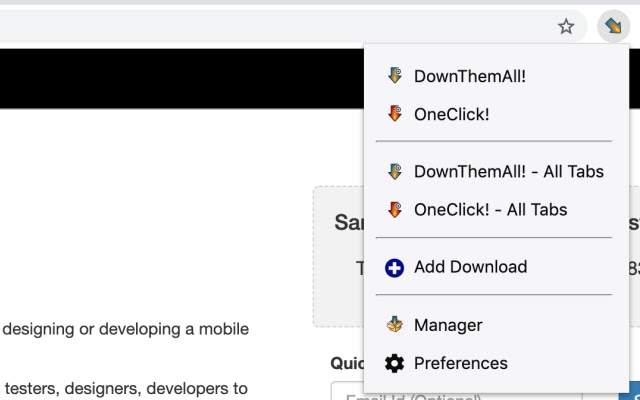This screenshot has width=640, height=400.
Task: Click the red arrow icon beside OneClick!
Action: pos(395,114)
